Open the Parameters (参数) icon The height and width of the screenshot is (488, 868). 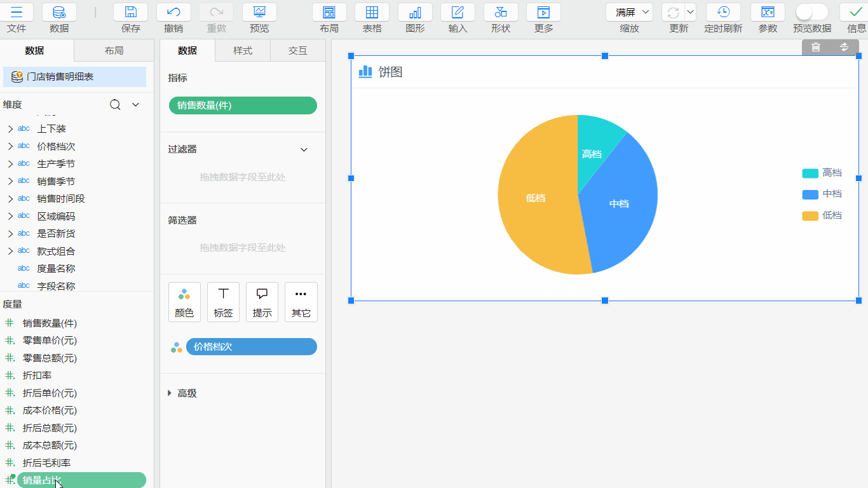pyautogui.click(x=768, y=13)
